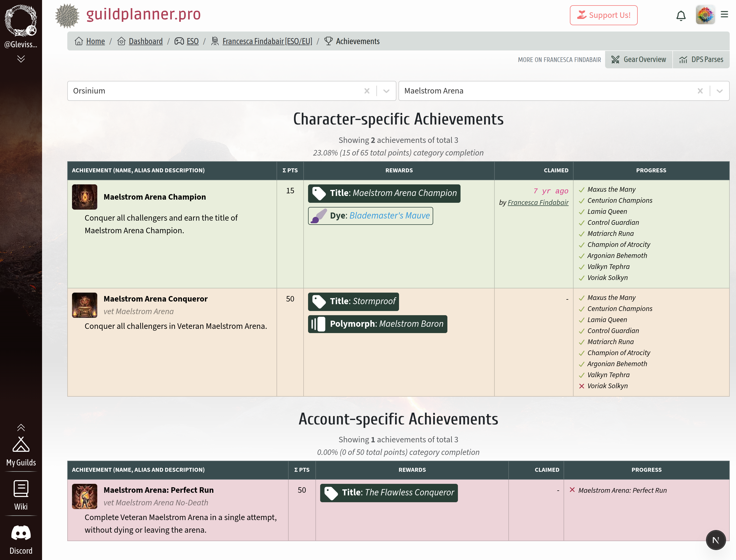736x560 pixels.
Task: Open Blademaster's Mauve dye reward
Action: (389, 216)
